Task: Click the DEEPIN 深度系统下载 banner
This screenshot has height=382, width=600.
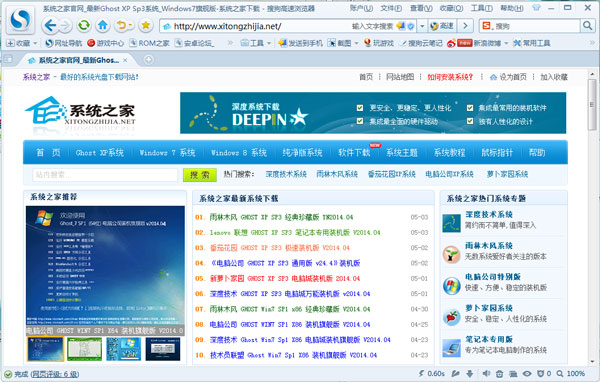Action: (373, 113)
